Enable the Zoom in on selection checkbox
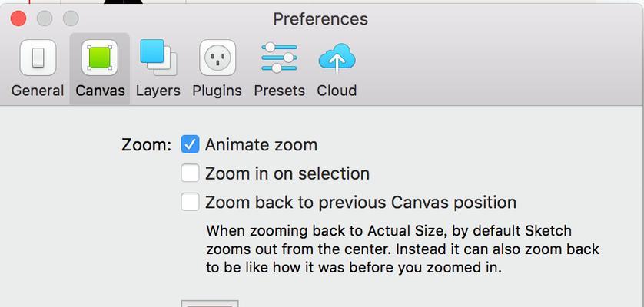The width and height of the screenshot is (644, 307). click(x=190, y=173)
